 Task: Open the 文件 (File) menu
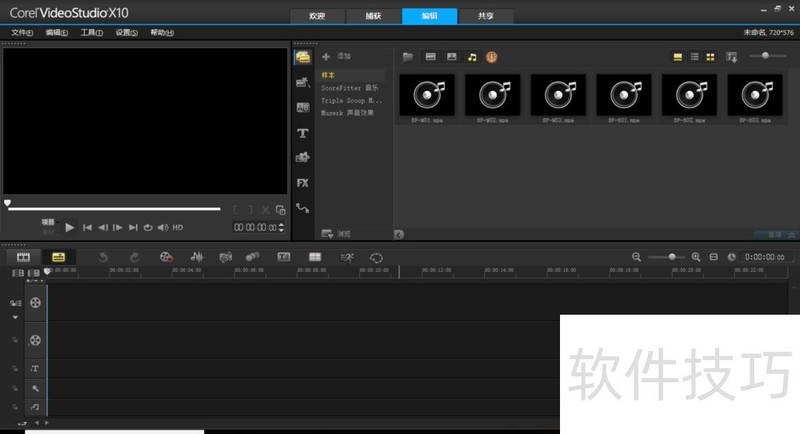click(23, 32)
